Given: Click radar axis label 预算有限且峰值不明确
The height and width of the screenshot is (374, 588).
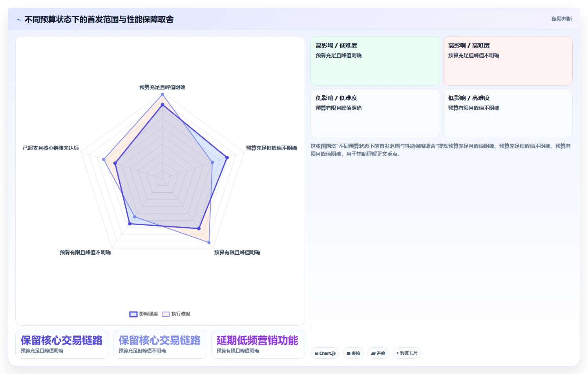Looking at the screenshot, I should [x=85, y=252].
